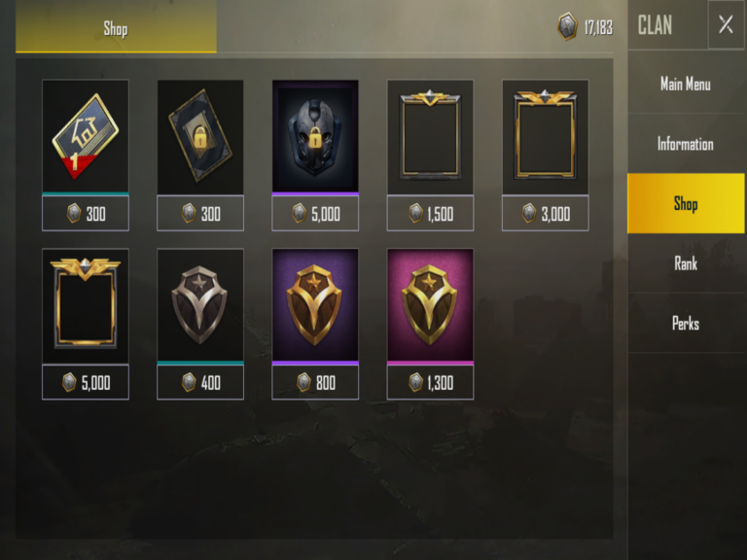Open the Information sidebar item
The height and width of the screenshot is (560, 747).
686,144
